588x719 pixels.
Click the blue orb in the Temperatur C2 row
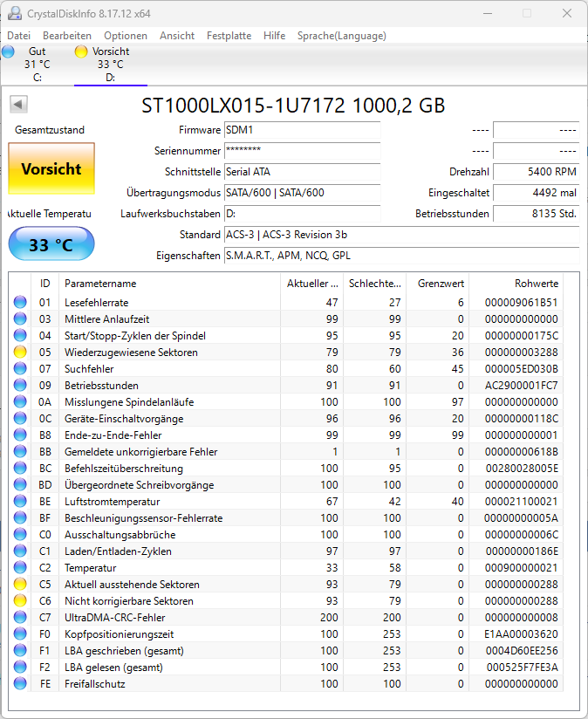[x=20, y=568]
